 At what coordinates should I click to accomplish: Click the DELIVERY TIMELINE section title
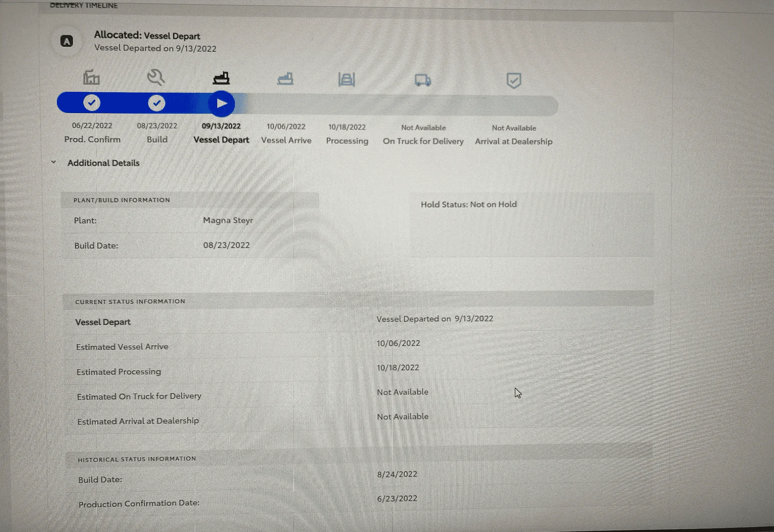click(84, 5)
